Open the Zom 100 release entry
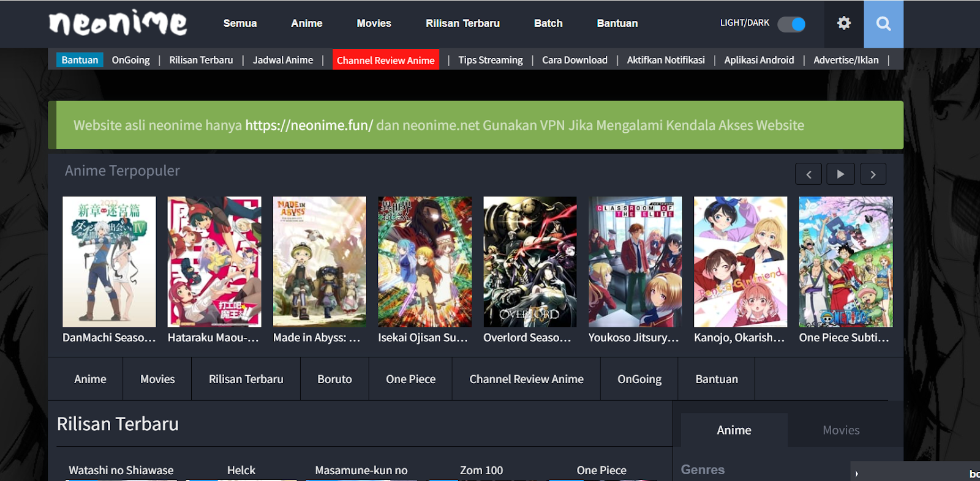The height and width of the screenshot is (481, 980). 481,471
